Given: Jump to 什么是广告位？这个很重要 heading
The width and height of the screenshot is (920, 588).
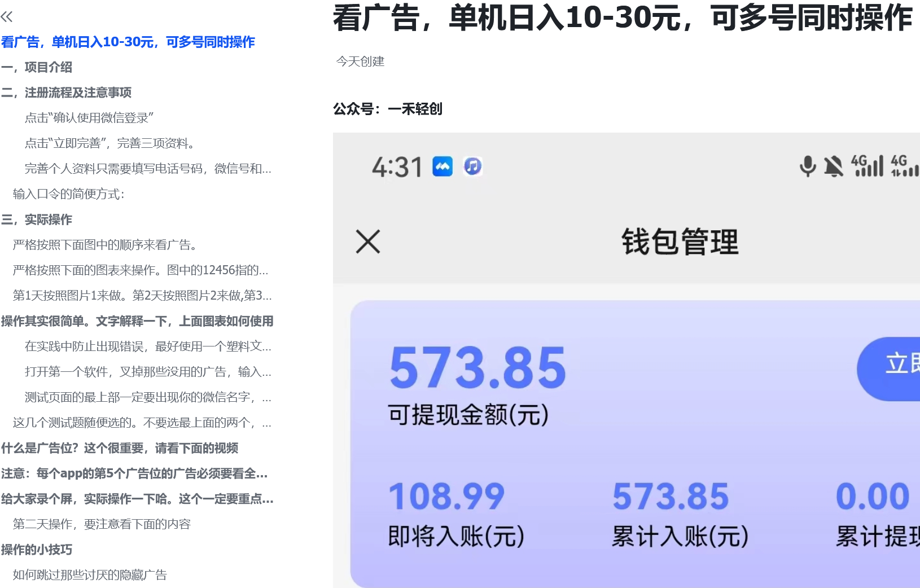Looking at the screenshot, I should [120, 448].
